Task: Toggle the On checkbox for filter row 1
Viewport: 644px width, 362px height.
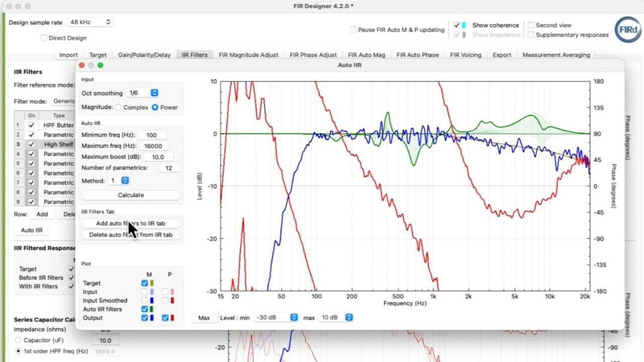Action: point(32,125)
